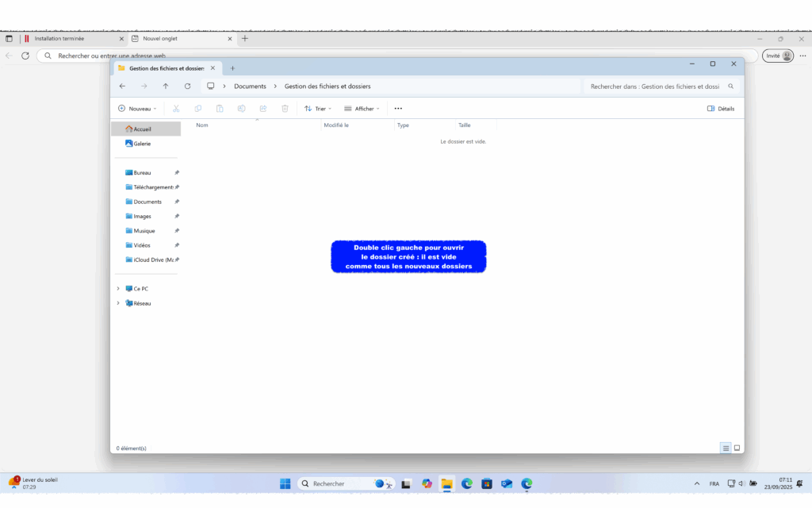
Task: Switch to the Installation terminée browser tab
Action: coord(71,38)
